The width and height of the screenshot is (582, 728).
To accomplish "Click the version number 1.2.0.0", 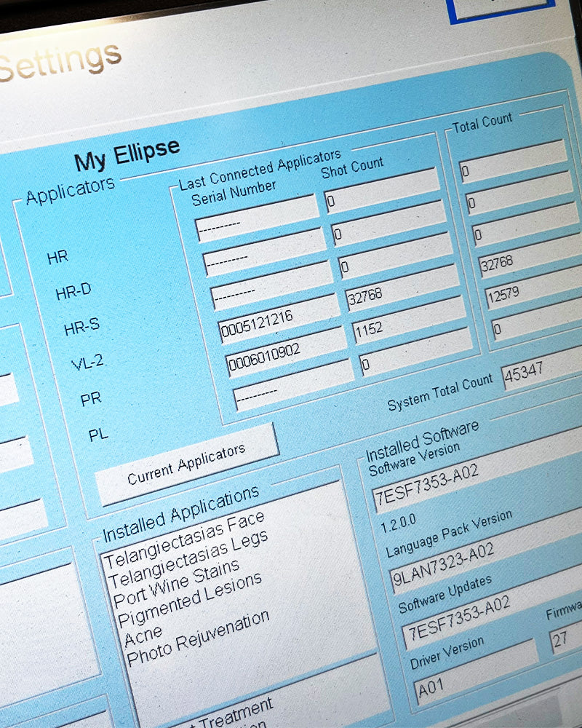I will click(x=398, y=523).
